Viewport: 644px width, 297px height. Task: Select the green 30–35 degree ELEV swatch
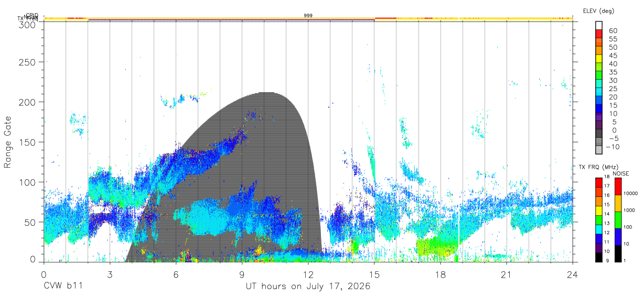coord(599,76)
